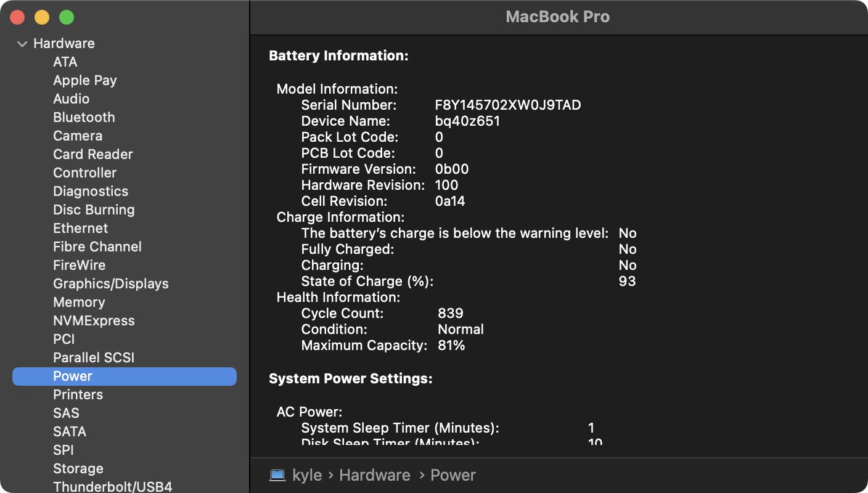Image resolution: width=868 pixels, height=493 pixels.
Task: Click the PCB Lot Code label
Action: tap(348, 153)
